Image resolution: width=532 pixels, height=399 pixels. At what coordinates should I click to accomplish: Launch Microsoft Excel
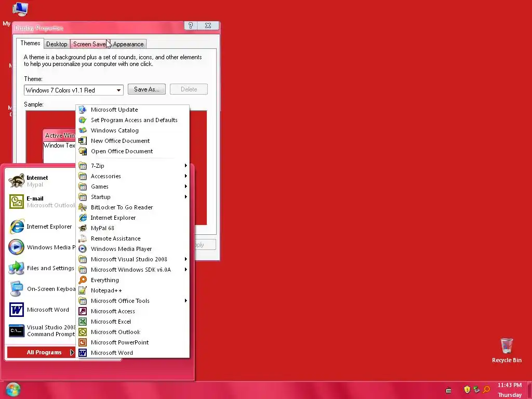click(132, 322)
